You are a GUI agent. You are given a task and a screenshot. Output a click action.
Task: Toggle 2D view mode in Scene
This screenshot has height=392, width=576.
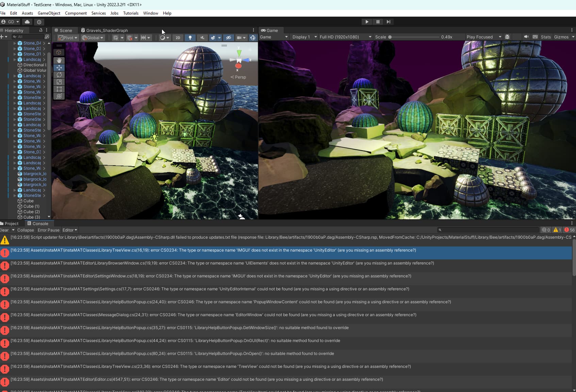pos(178,38)
